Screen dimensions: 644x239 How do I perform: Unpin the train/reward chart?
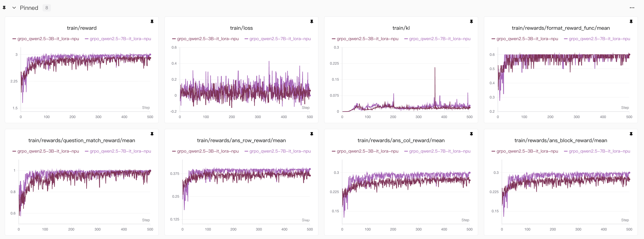click(152, 21)
